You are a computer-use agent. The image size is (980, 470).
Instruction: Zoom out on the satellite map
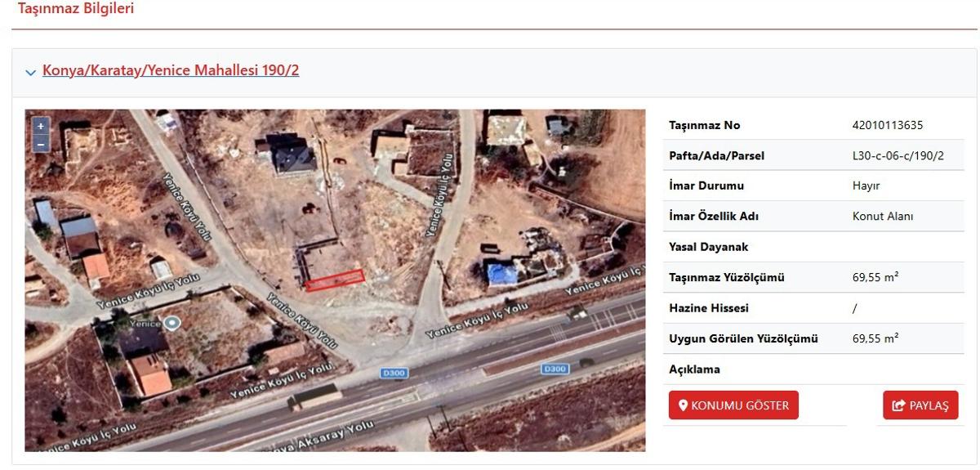pos(40,144)
